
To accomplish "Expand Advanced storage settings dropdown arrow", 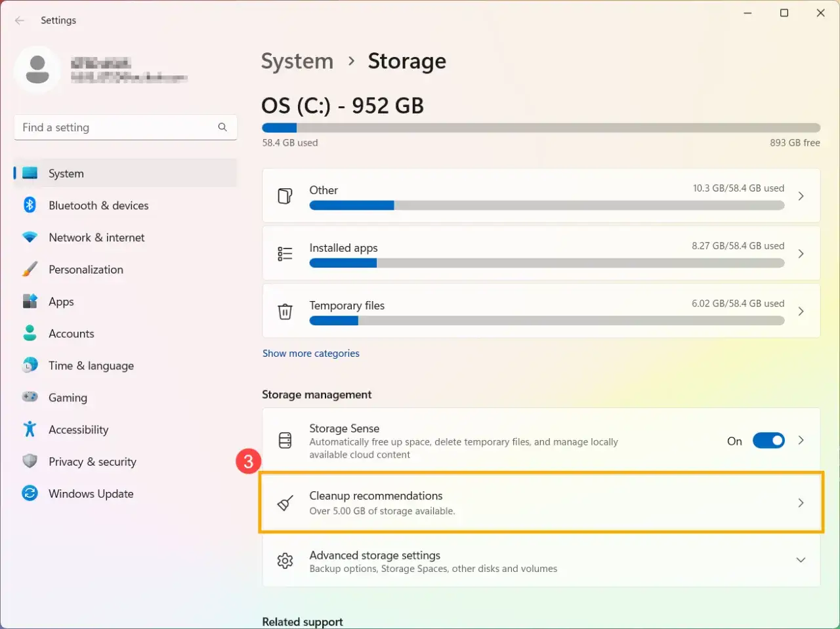I will pos(801,560).
